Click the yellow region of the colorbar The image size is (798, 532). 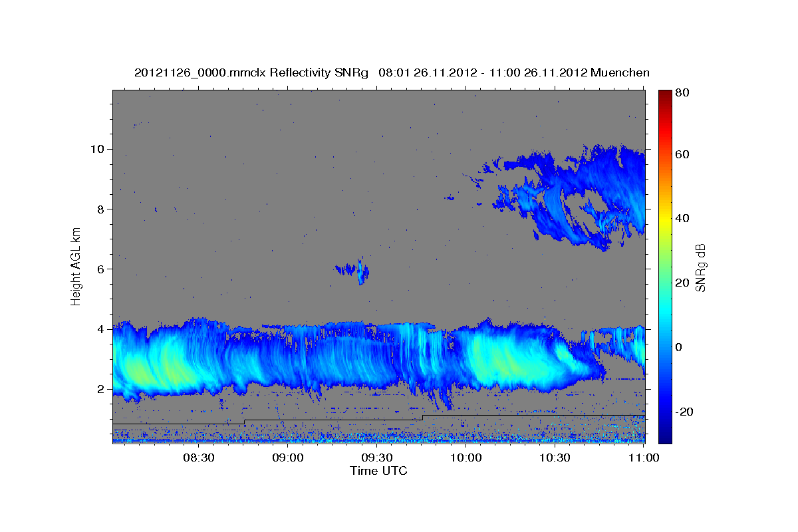click(x=665, y=218)
